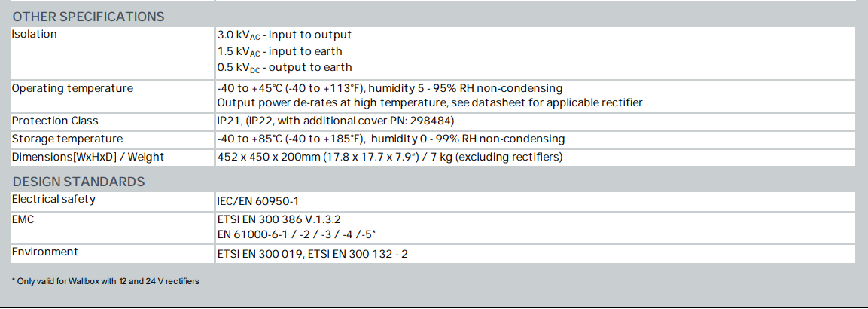Click the 452 x 450 x 200mm dimensions value
This screenshot has width=868, height=309.
click(x=390, y=157)
